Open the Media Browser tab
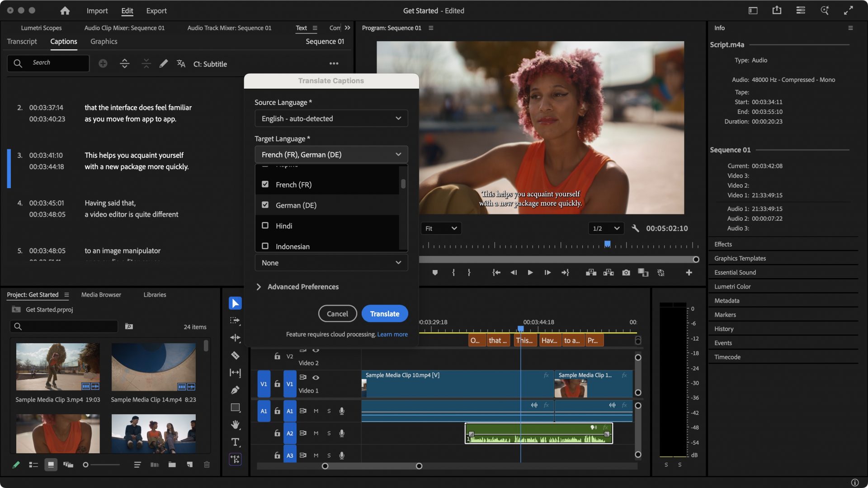The image size is (868, 488). pyautogui.click(x=101, y=295)
